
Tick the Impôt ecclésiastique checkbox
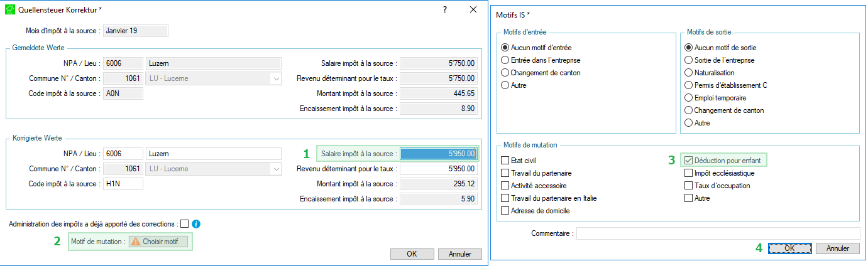[x=688, y=173]
